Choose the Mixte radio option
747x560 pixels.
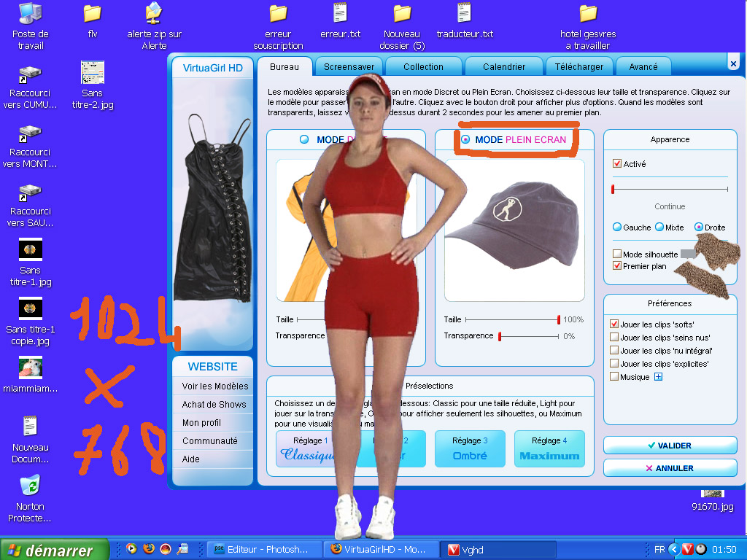659,227
